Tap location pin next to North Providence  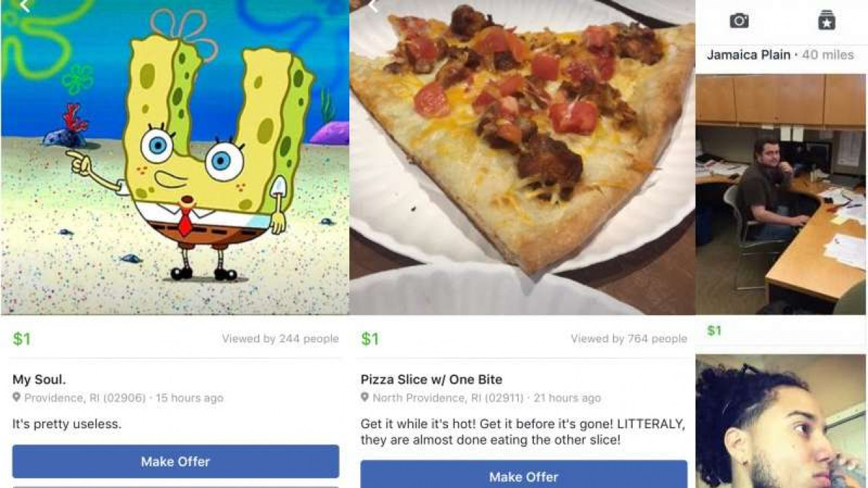click(x=365, y=397)
